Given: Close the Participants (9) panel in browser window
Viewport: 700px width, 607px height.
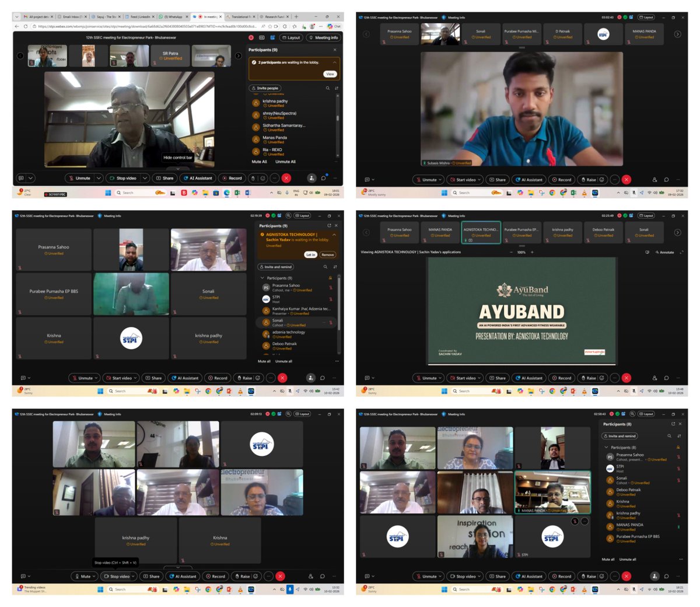Looking at the screenshot, I should [334, 50].
